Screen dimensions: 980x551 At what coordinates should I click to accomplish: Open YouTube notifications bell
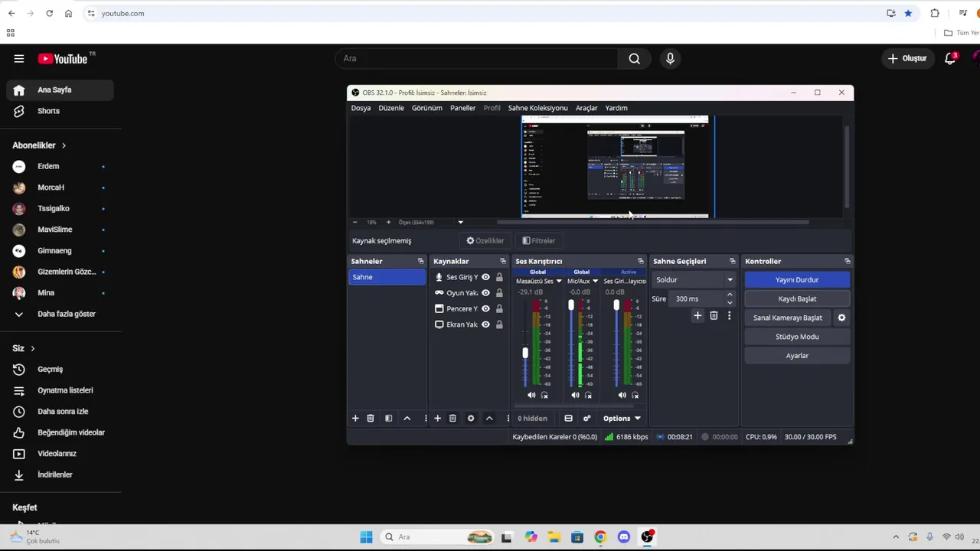tap(950, 58)
